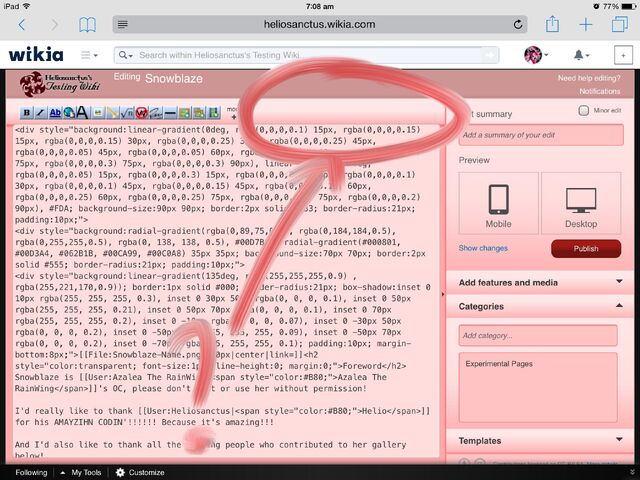Click the add video toolbar icon
This screenshot has width=640, height=480.
tap(213, 113)
